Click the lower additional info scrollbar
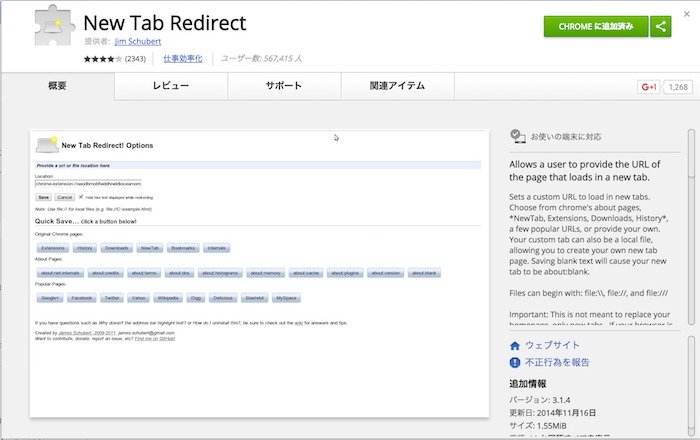 point(692,386)
